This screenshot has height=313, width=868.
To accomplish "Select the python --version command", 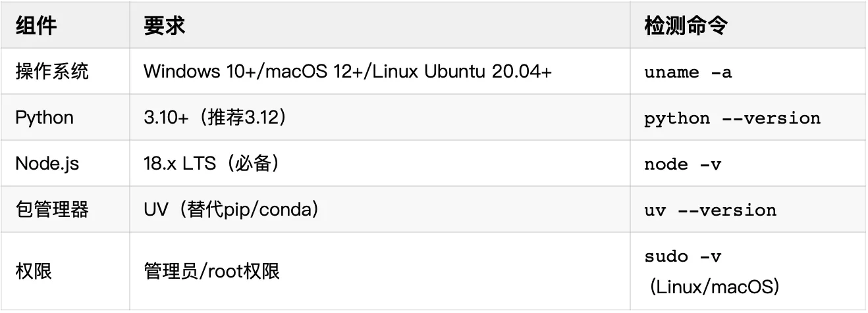I will [732, 118].
